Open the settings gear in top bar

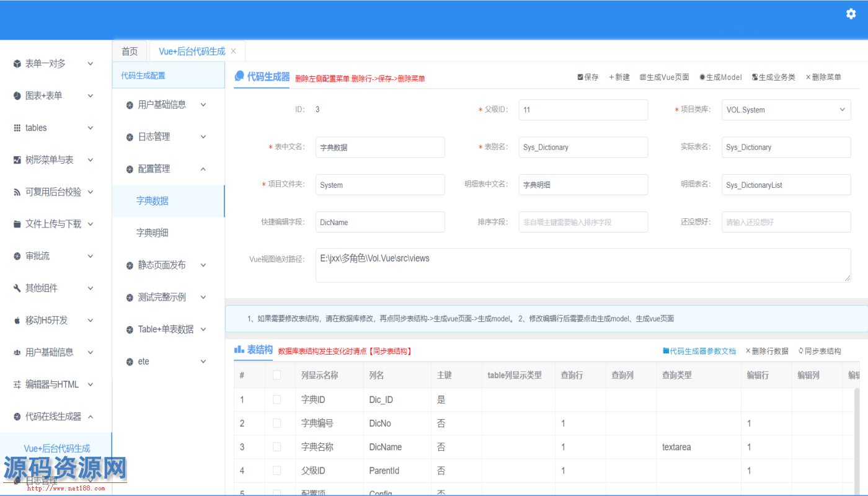[x=851, y=14]
